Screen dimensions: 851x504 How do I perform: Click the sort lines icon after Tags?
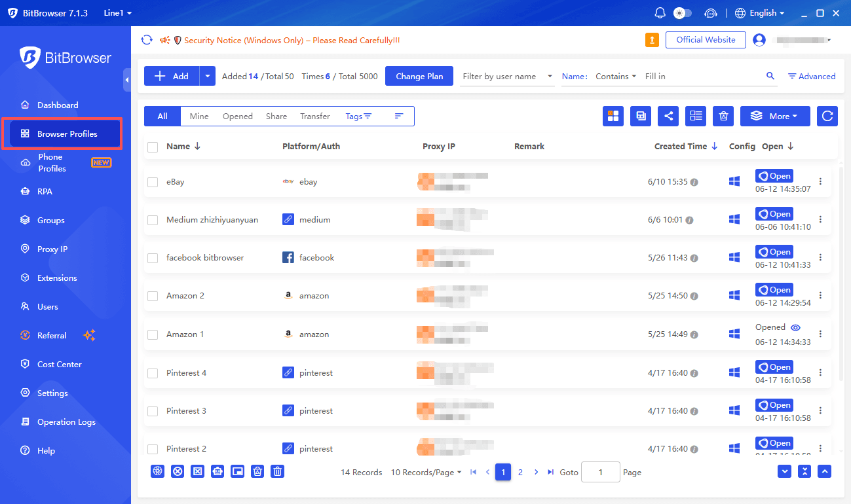399,116
